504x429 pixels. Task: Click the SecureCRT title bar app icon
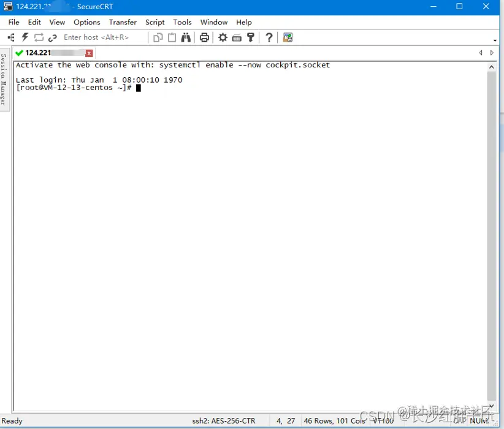(8, 6)
